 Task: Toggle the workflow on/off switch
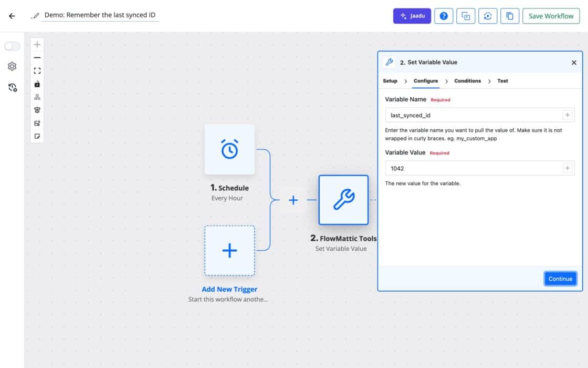click(12, 46)
